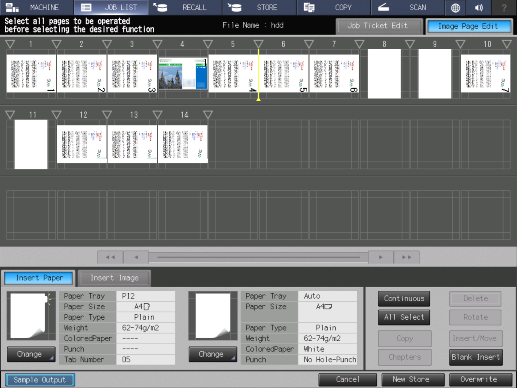The width and height of the screenshot is (517, 388).
Task: Click the question mark help icon
Action: click(504, 7)
